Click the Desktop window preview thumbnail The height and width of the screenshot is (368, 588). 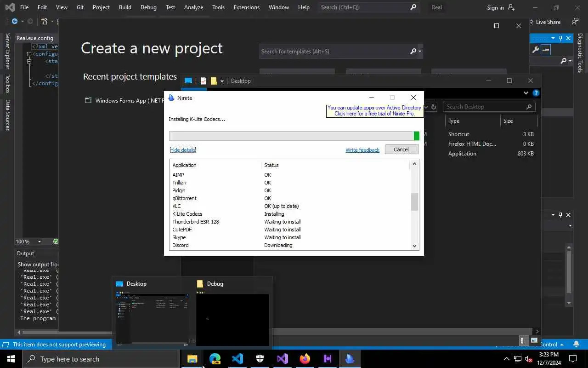coord(152,318)
